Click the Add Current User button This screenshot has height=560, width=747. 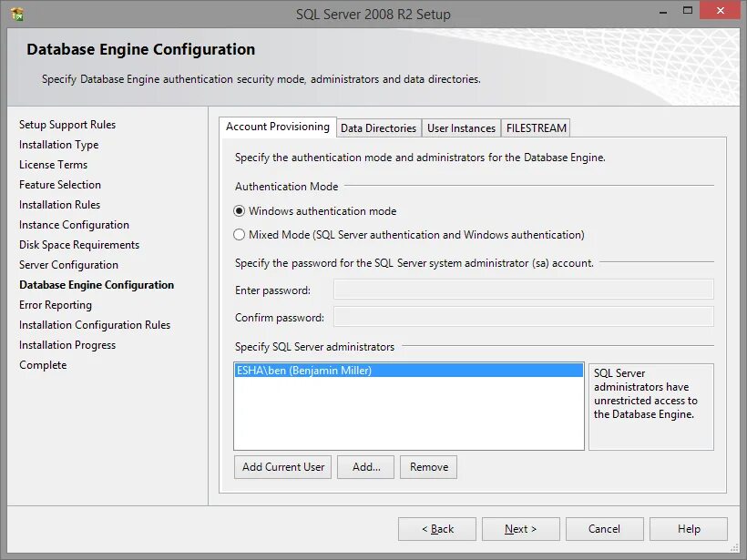(x=283, y=467)
